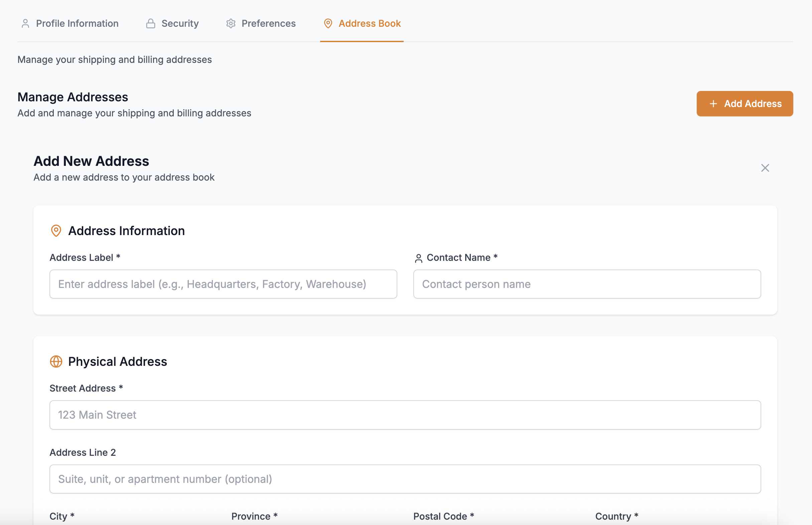The image size is (812, 525).
Task: Click the person icon next to Contact Name
Action: click(418, 258)
